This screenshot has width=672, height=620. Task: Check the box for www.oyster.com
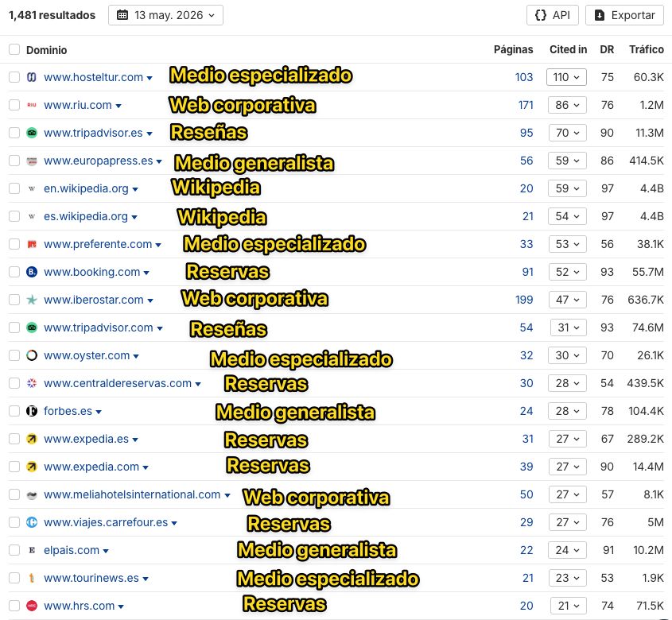14,355
